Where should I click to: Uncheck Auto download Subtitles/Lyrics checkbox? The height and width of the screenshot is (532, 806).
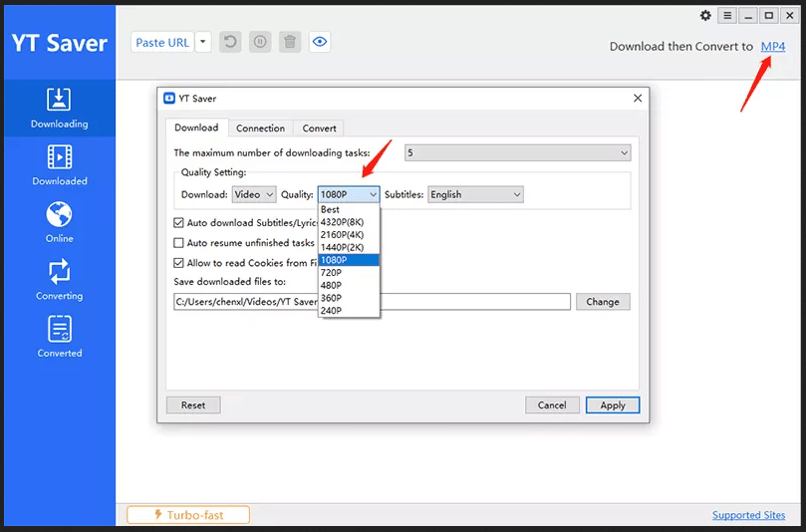(x=179, y=223)
